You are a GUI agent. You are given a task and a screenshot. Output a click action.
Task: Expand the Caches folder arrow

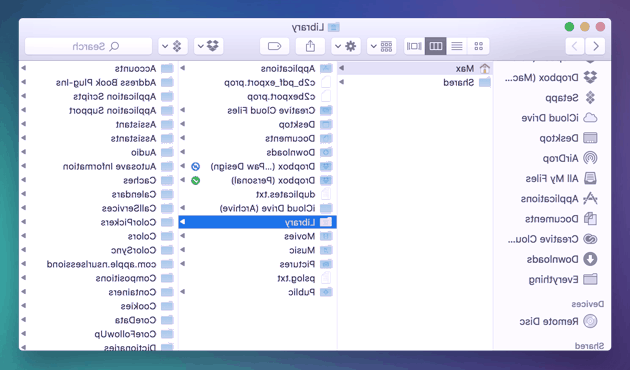click(x=23, y=180)
